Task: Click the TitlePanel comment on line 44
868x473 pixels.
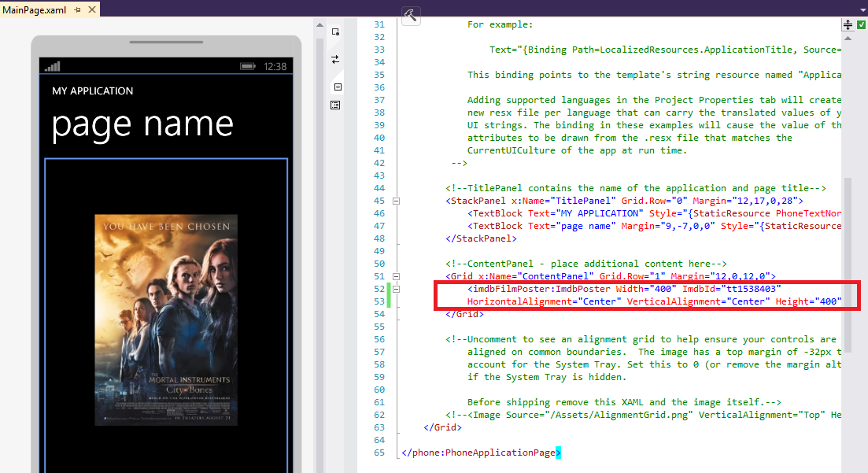Action: [636, 188]
